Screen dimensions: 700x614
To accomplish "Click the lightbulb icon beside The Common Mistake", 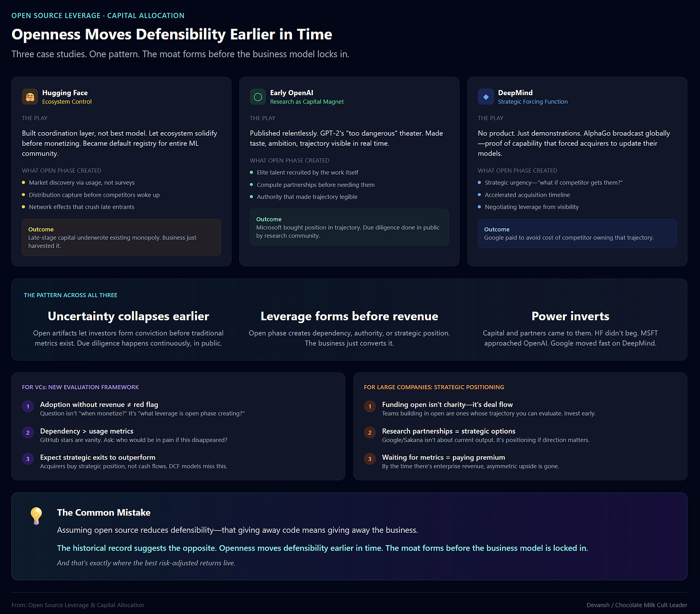I will pyautogui.click(x=36, y=515).
